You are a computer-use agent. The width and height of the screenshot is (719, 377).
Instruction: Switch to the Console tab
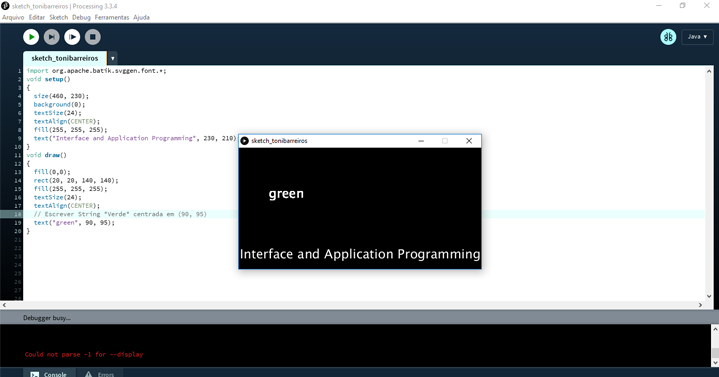coord(49,374)
